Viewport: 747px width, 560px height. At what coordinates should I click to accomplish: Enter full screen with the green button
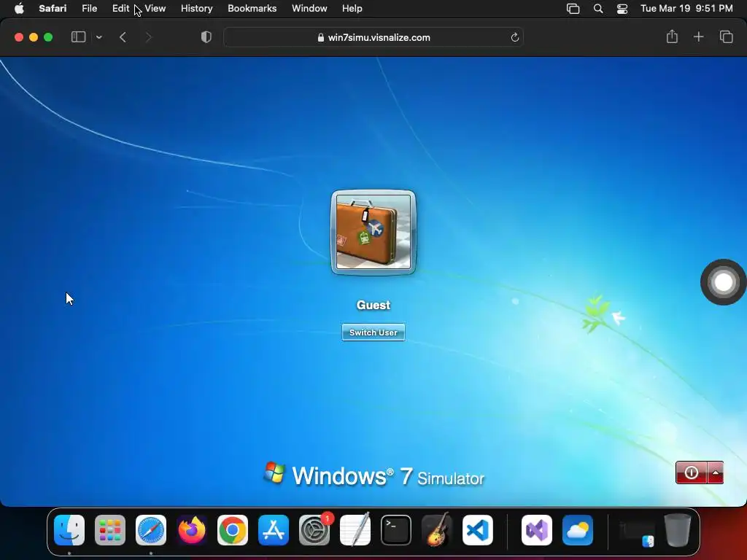[x=48, y=37]
